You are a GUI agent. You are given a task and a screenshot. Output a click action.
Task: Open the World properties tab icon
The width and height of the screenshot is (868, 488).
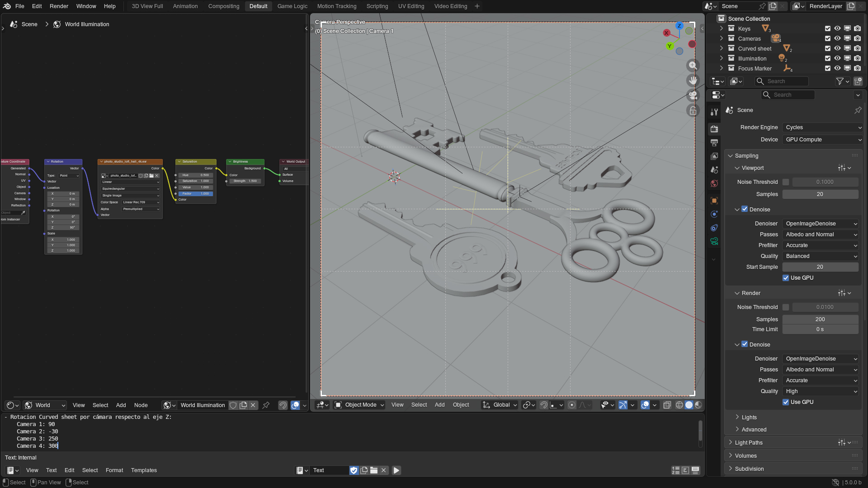coord(714,183)
